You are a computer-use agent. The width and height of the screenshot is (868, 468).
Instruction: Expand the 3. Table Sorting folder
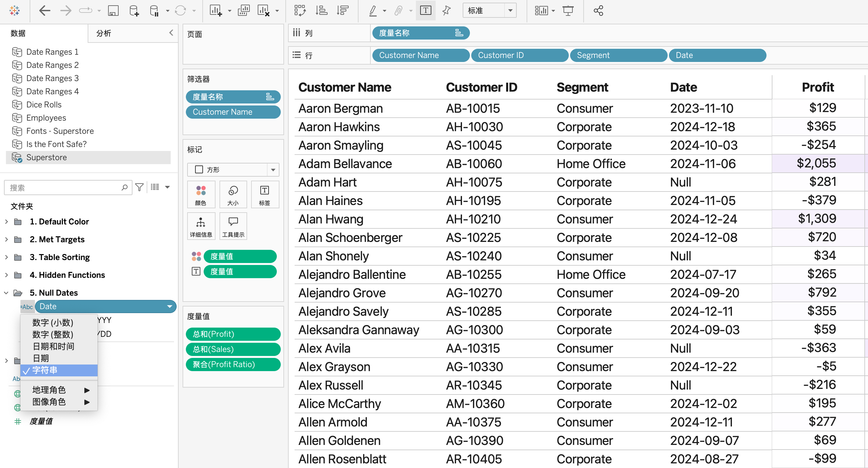click(x=6, y=257)
